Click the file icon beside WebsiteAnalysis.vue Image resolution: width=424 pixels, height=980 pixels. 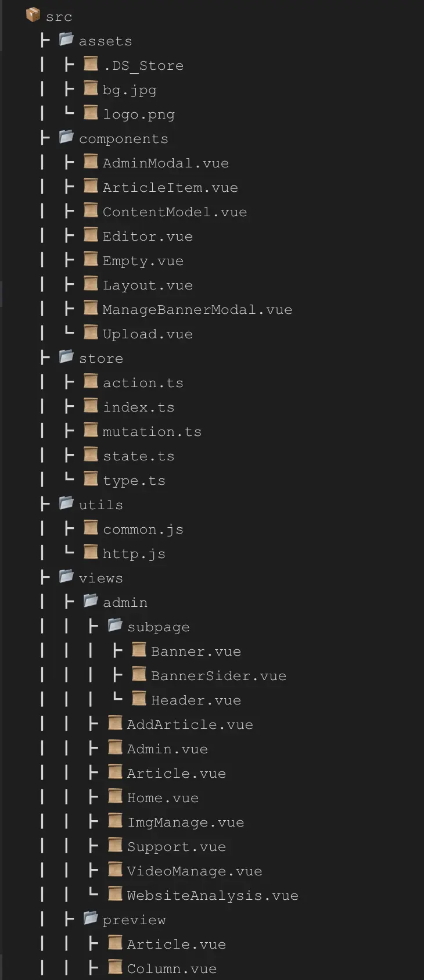(x=115, y=894)
